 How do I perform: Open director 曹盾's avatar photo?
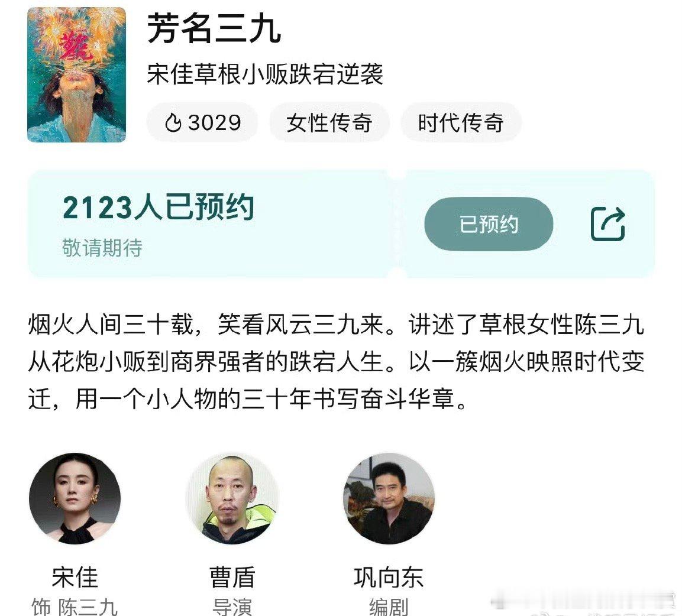[232, 498]
